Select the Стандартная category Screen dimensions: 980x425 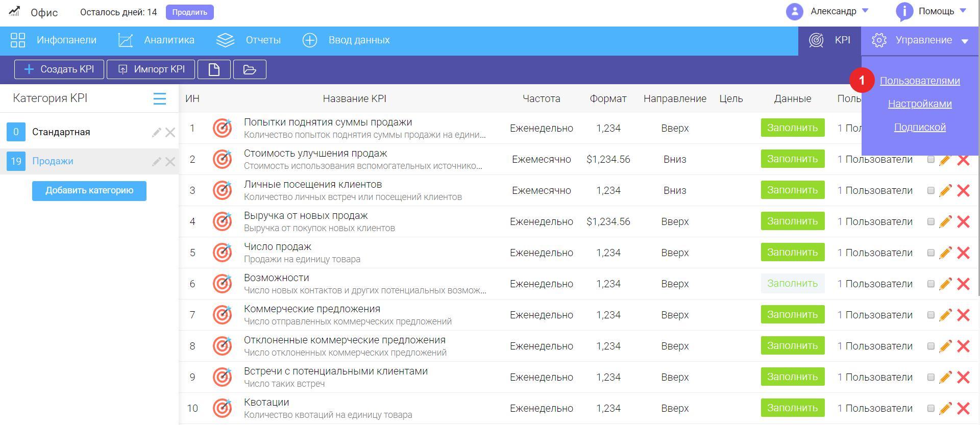click(61, 132)
